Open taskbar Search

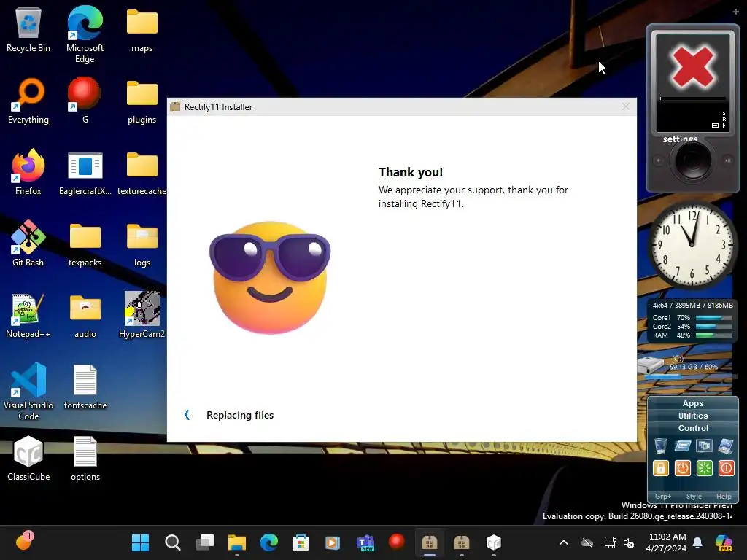tap(172, 542)
